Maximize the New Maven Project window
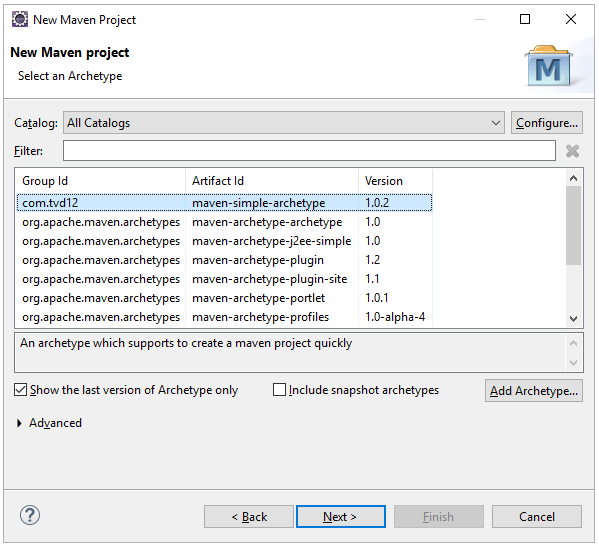 [525, 19]
